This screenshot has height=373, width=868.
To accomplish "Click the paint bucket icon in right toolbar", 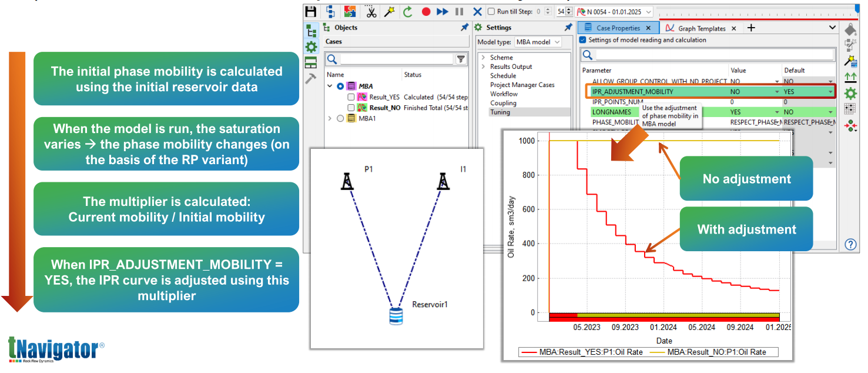I will tap(850, 29).
